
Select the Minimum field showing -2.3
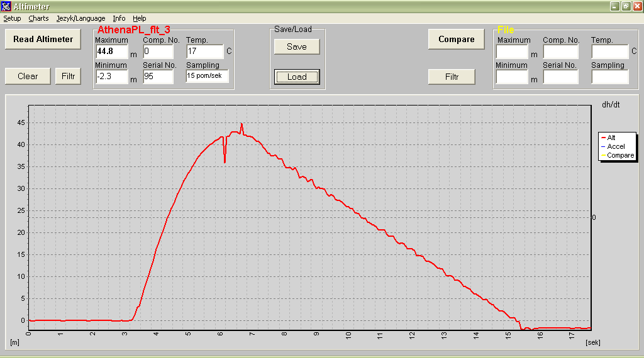[111, 77]
